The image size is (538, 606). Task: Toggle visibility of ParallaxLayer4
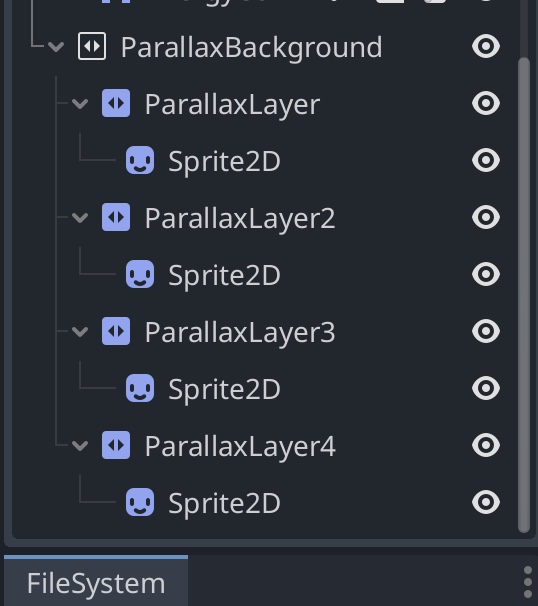click(x=486, y=445)
